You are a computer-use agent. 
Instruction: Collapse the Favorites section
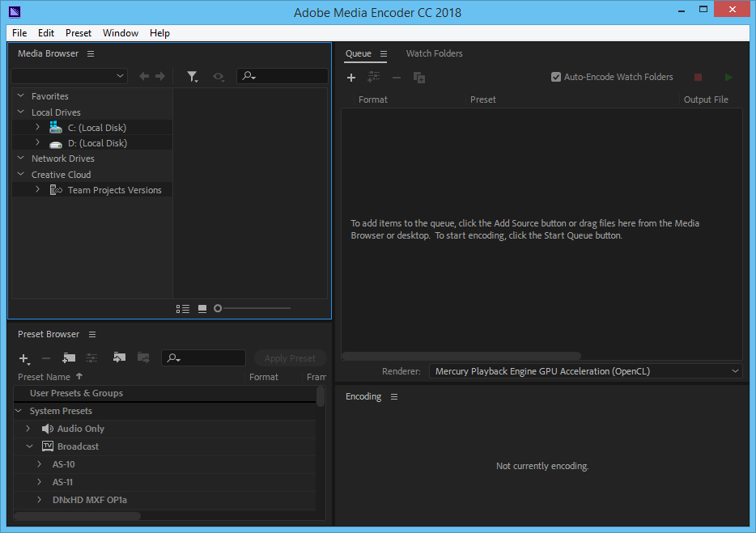pos(21,96)
